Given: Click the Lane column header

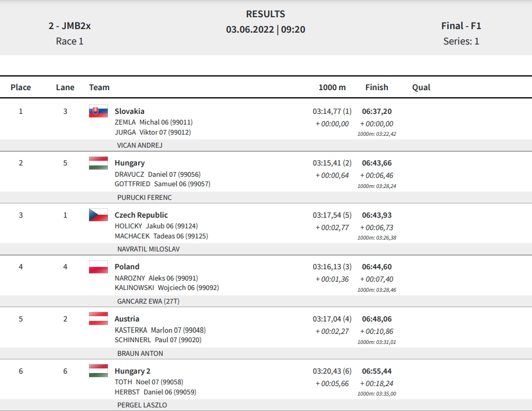Looking at the screenshot, I should coord(65,87).
